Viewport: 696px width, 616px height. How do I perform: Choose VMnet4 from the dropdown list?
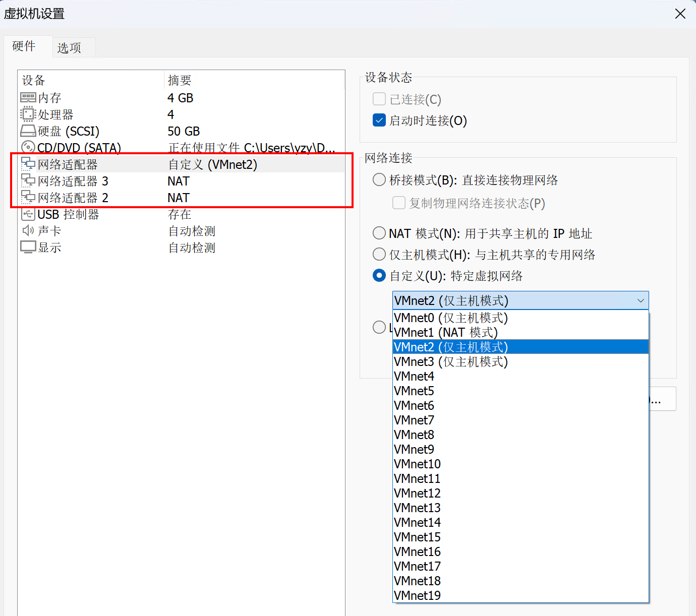point(520,376)
